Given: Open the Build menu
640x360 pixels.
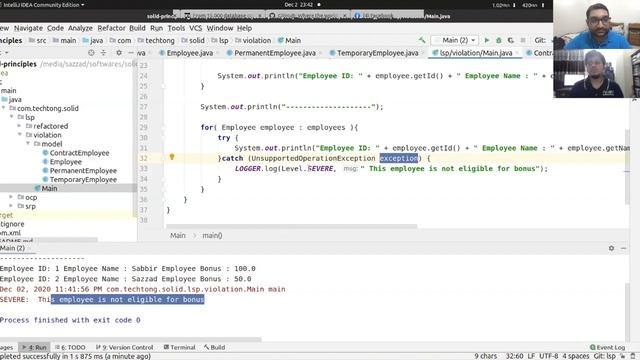Looking at the screenshot, I should tap(137, 28).
